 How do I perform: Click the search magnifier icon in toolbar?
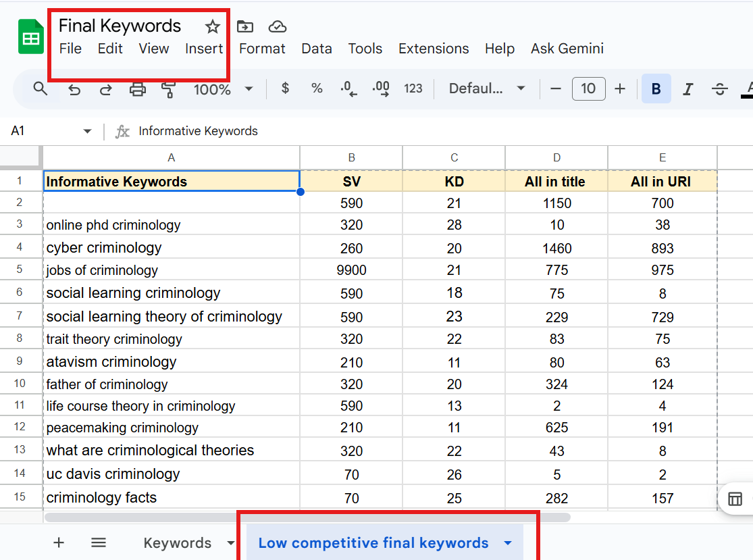coord(41,88)
